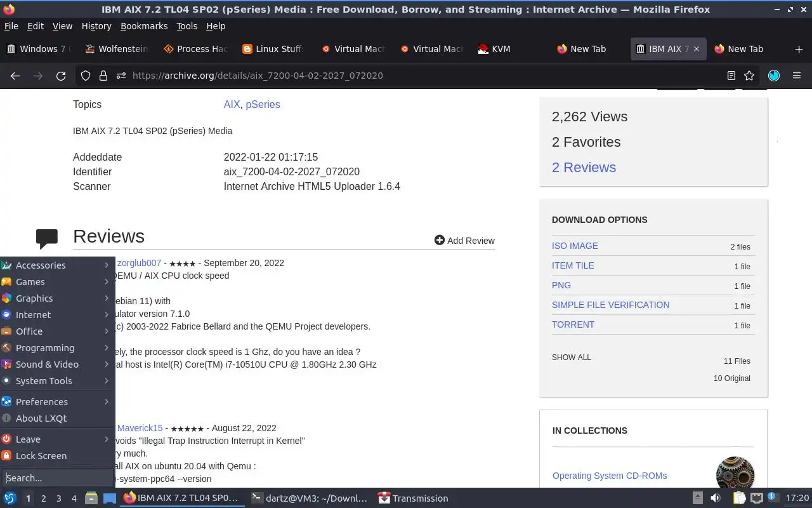Open the TORRENT download link
Screen dimensions: 812x508
(x=573, y=324)
